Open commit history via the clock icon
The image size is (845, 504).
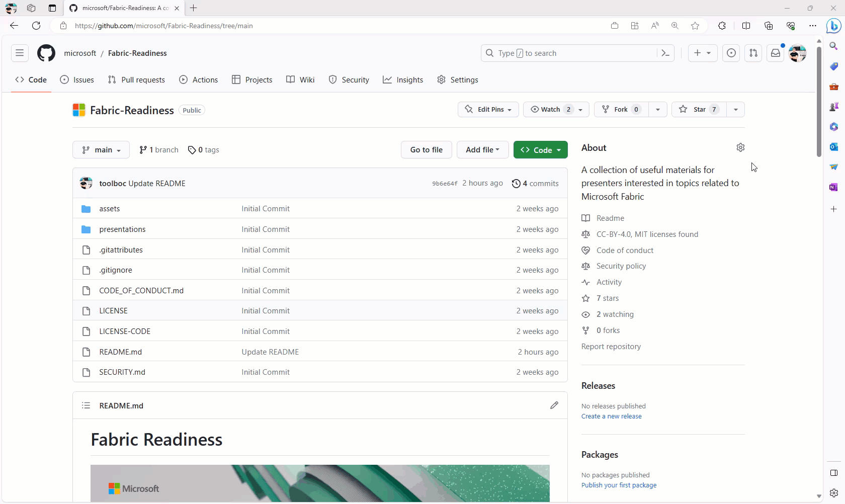[516, 183]
